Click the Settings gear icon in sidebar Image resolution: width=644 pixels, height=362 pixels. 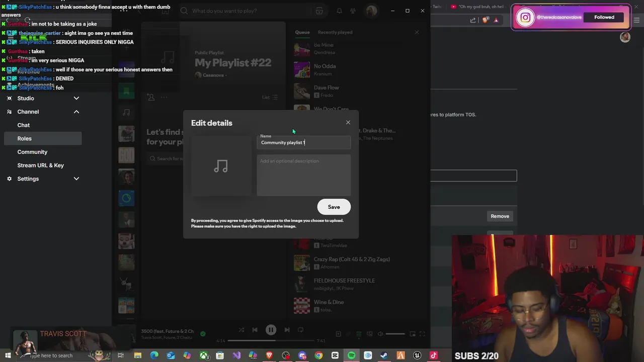point(9,178)
